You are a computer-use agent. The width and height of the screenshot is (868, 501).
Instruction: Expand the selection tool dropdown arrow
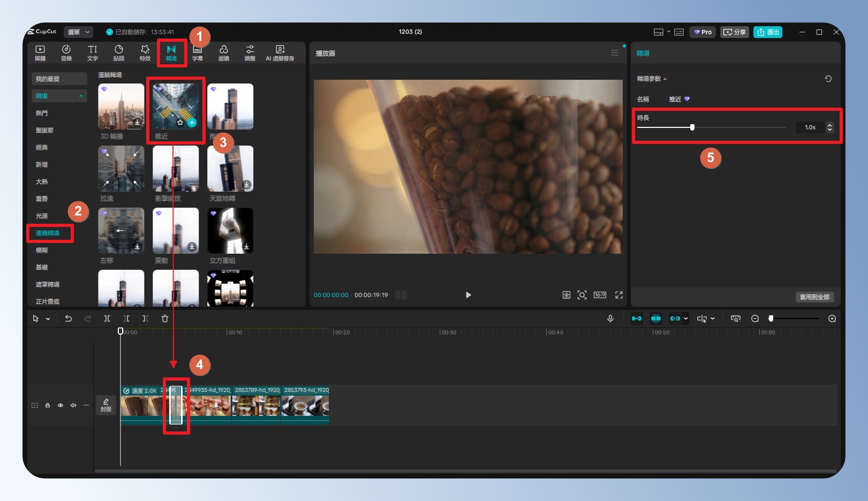coord(48,319)
